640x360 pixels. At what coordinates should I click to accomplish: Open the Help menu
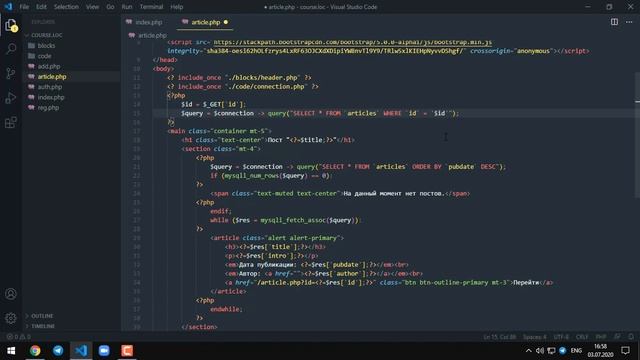point(176,7)
